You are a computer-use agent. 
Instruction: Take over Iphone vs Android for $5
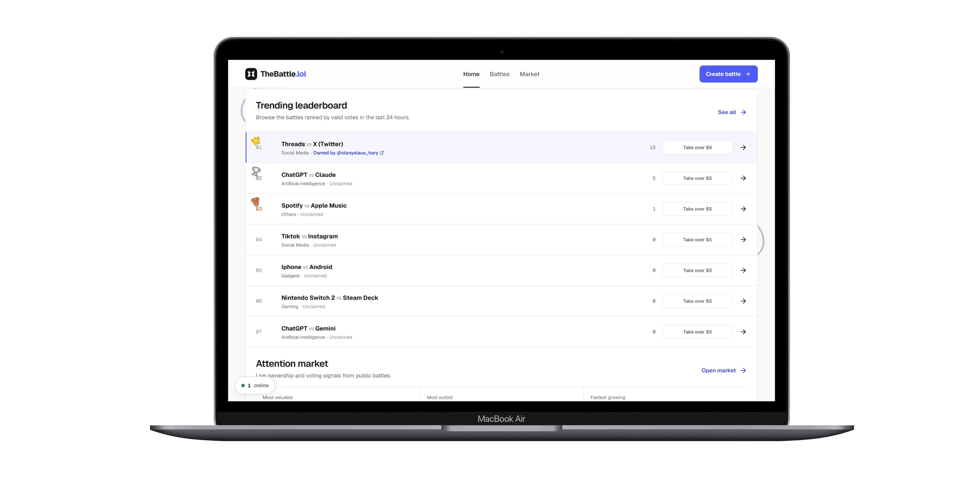[x=697, y=271]
